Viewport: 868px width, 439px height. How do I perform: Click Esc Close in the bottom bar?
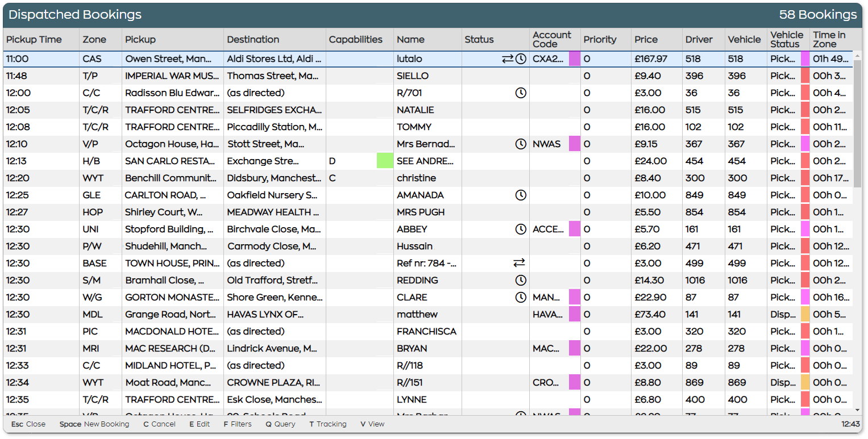[x=28, y=424]
